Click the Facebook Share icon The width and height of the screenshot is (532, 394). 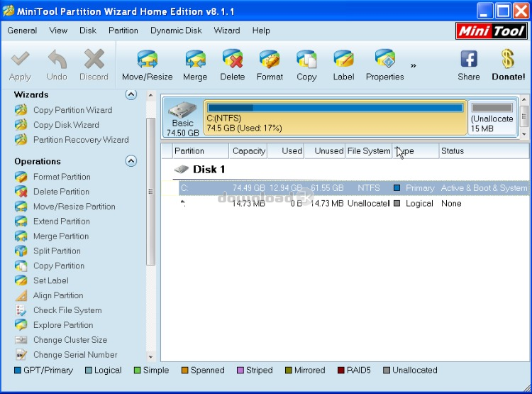(x=469, y=59)
